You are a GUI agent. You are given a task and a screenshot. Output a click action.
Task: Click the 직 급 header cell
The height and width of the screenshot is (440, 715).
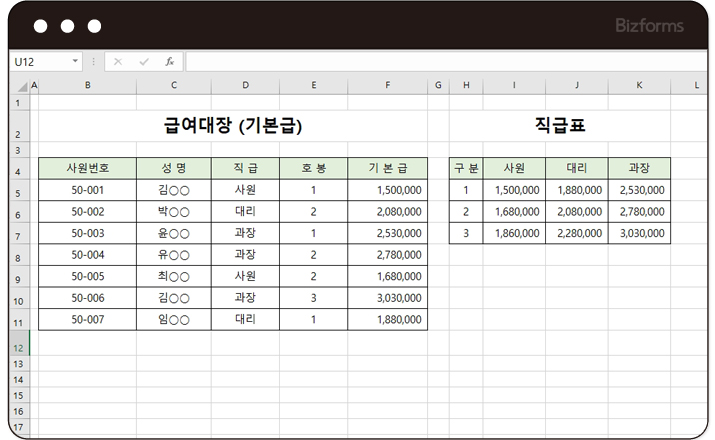[x=245, y=168]
